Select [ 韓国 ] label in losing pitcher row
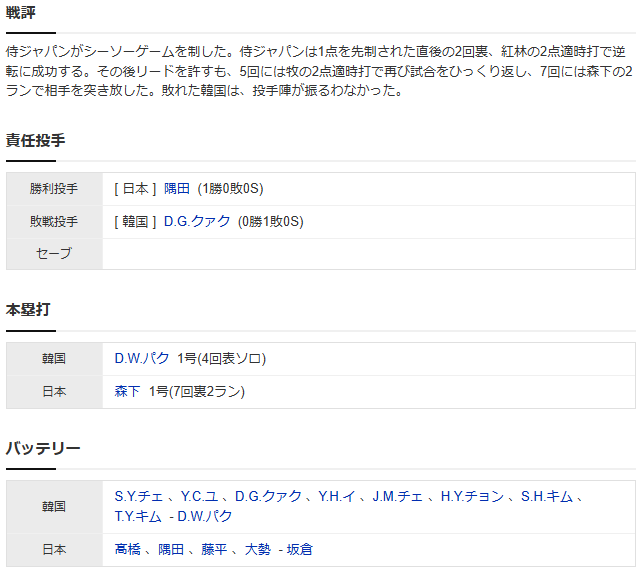This screenshot has width=640, height=571. pos(135,221)
